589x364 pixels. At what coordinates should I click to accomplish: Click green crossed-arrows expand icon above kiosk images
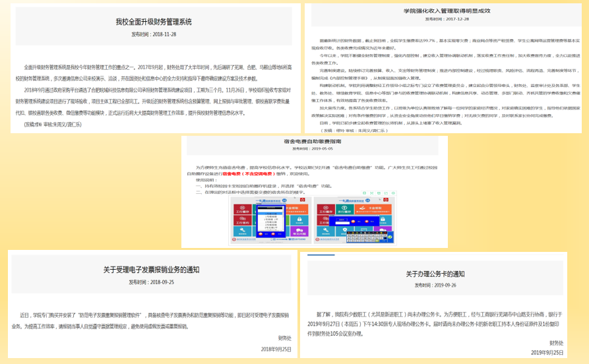[x=372, y=193]
